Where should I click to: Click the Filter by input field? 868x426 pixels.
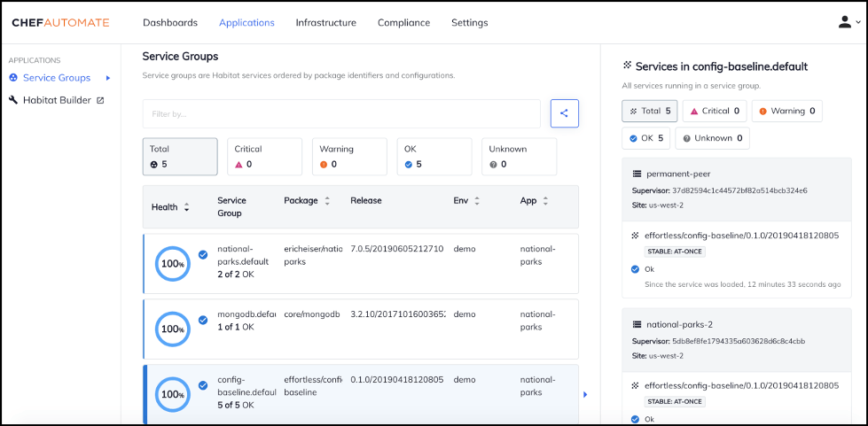(x=340, y=113)
